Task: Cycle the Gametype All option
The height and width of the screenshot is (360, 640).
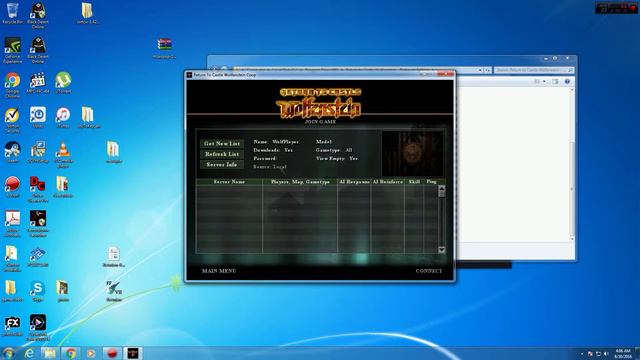Action: 334,150
